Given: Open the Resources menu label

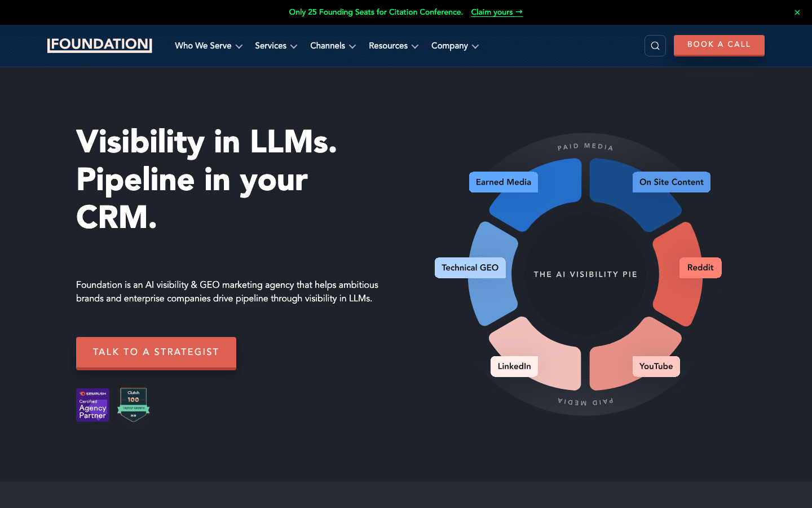Looking at the screenshot, I should 388,46.
